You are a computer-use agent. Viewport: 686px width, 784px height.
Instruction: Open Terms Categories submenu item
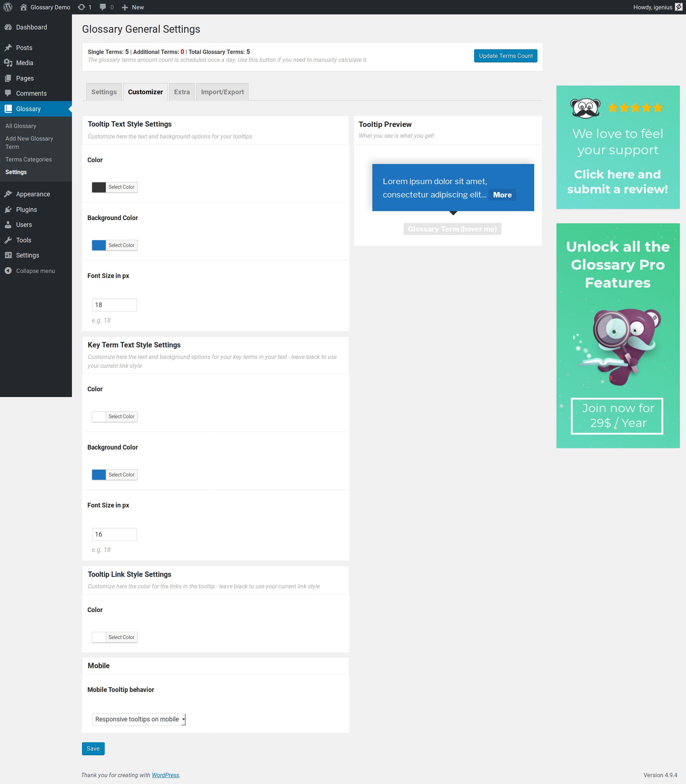pyautogui.click(x=28, y=159)
